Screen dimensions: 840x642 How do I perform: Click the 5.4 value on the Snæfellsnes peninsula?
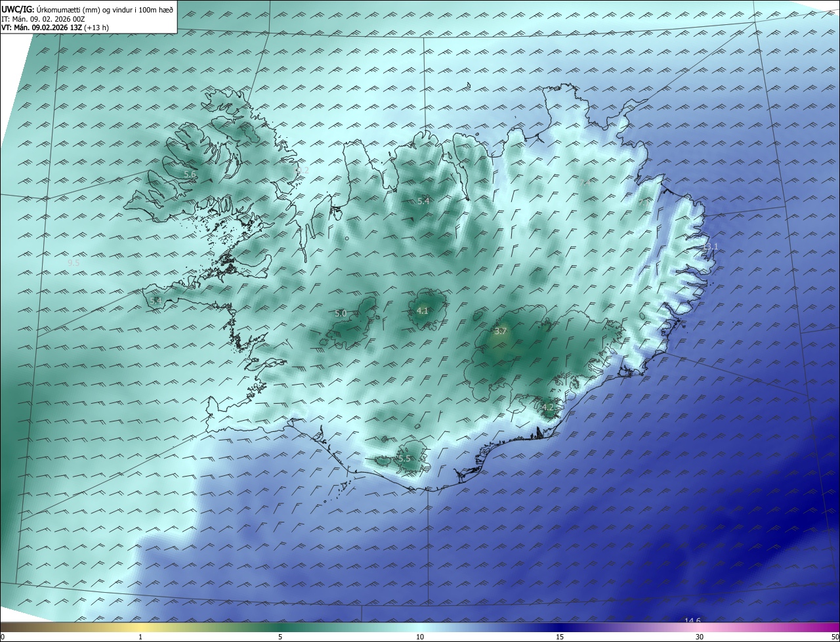click(x=156, y=301)
